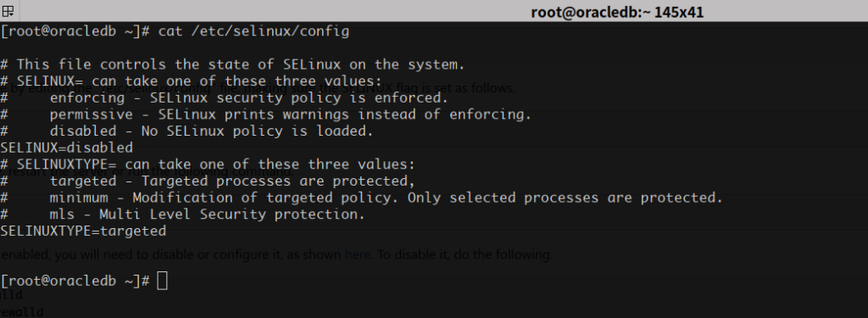The image size is (868, 318).
Task: Click the first [root@oracledb ~]# prompt
Action: point(75,31)
